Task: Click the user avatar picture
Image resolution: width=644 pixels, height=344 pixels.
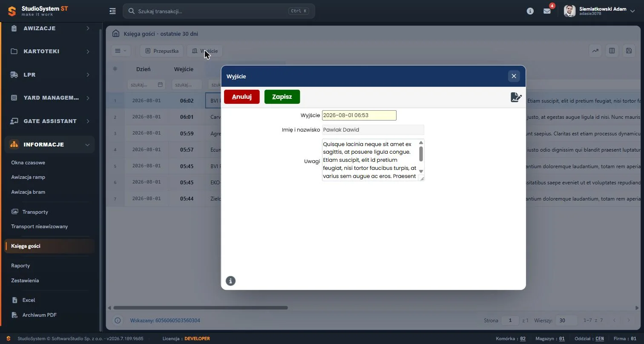Action: tap(569, 11)
